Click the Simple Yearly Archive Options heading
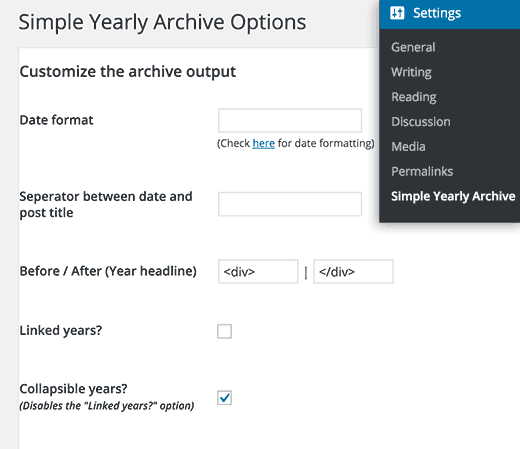This screenshot has width=520, height=449. pos(162,23)
